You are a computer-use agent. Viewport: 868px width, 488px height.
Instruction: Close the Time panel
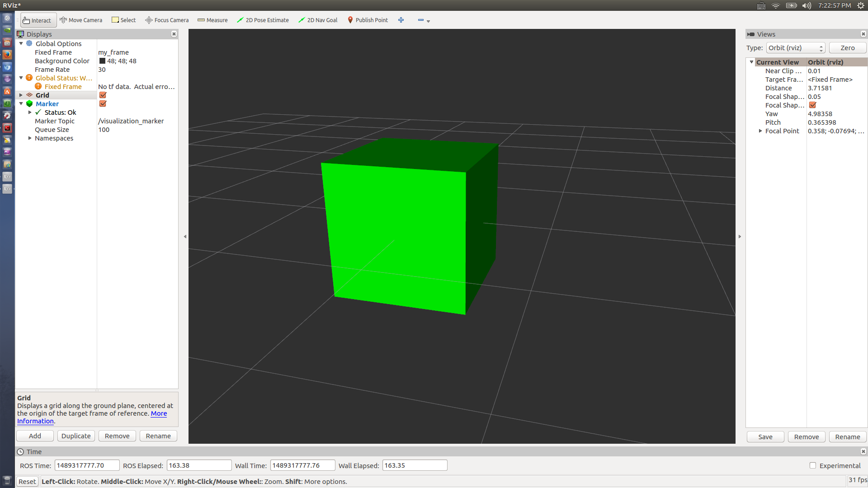(863, 451)
